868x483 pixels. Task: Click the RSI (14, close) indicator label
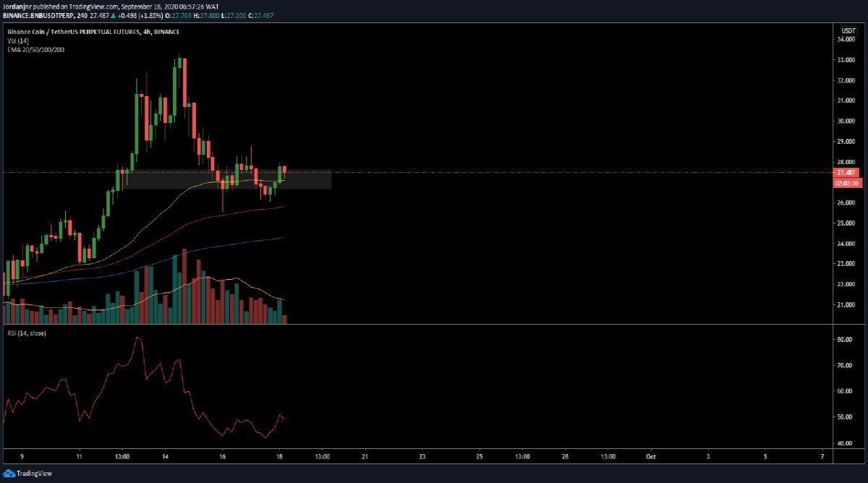coord(24,335)
